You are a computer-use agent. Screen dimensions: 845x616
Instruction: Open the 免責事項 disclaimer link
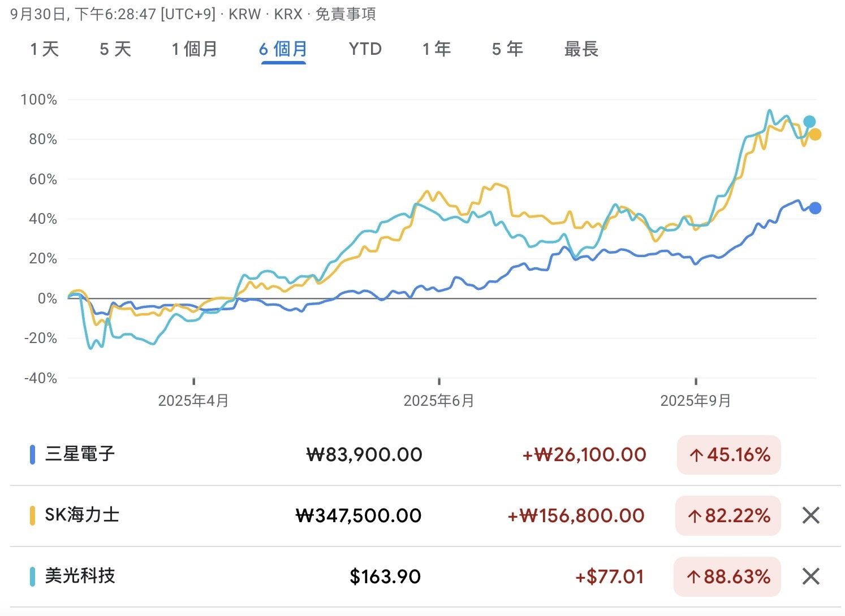345,14
